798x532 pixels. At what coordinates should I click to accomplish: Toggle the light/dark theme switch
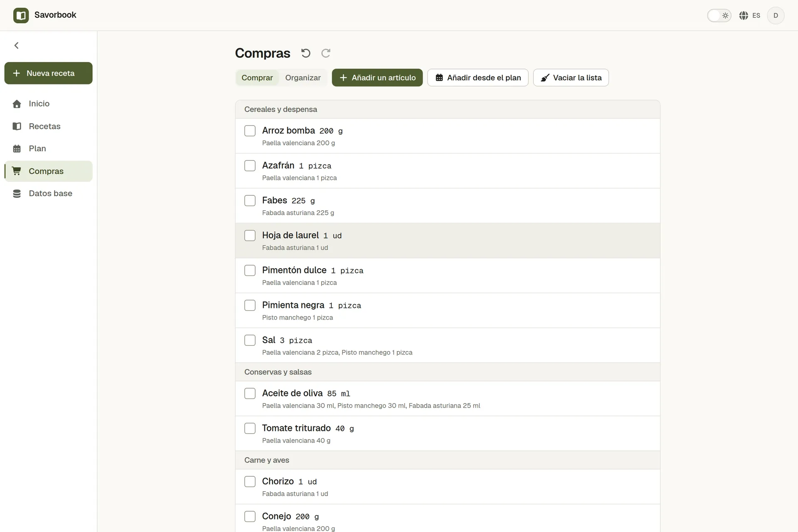point(719,15)
